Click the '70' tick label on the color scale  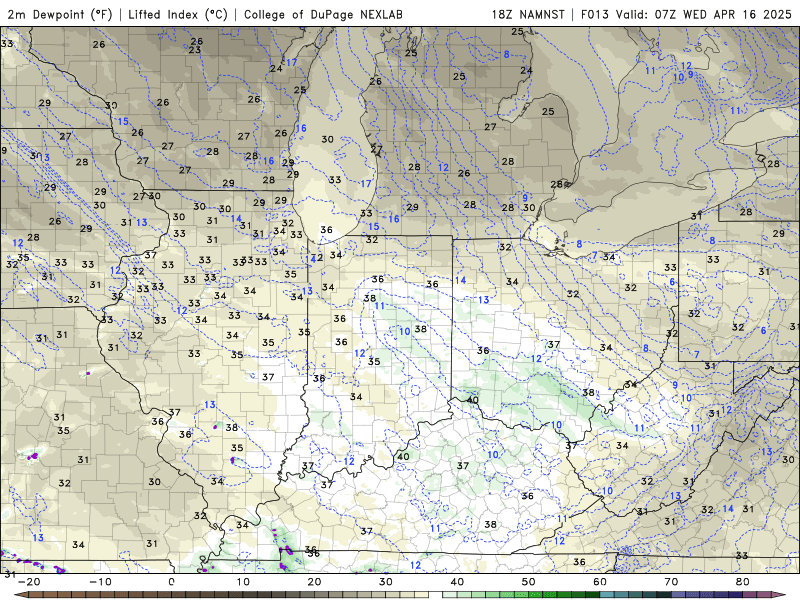(x=671, y=582)
